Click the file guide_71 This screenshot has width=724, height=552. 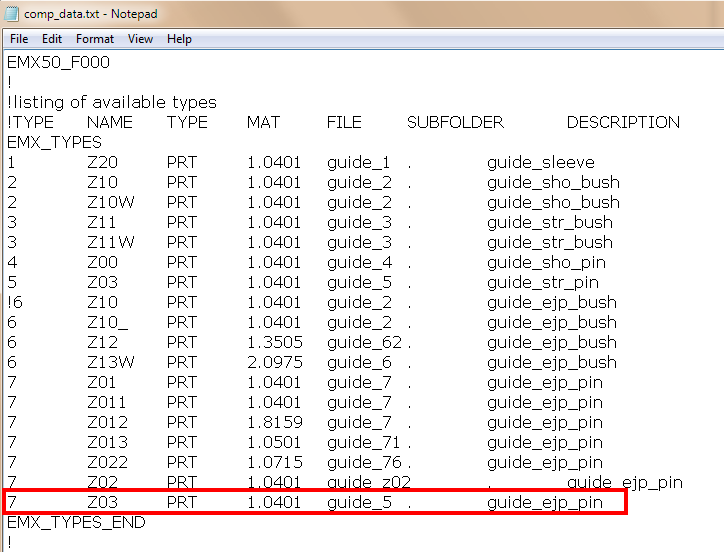[x=363, y=442]
